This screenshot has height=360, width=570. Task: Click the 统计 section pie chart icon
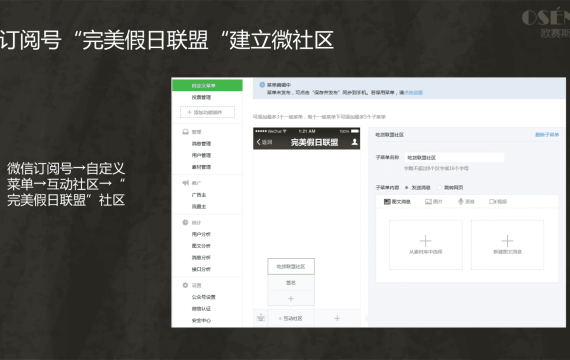point(185,222)
